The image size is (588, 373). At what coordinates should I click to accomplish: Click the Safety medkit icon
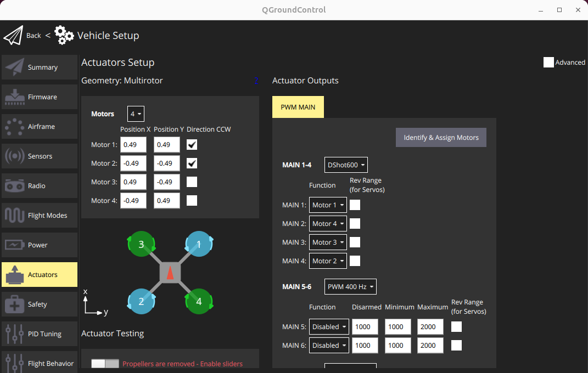click(15, 304)
